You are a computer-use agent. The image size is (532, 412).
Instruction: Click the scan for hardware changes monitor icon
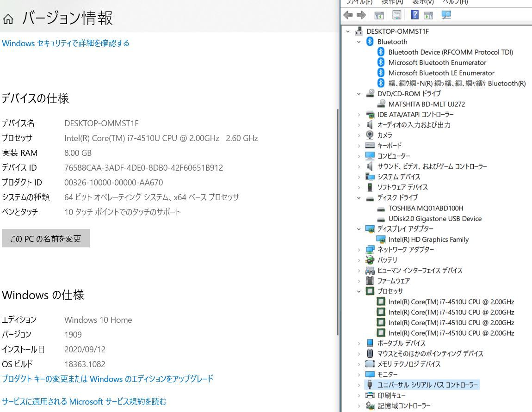(x=446, y=15)
